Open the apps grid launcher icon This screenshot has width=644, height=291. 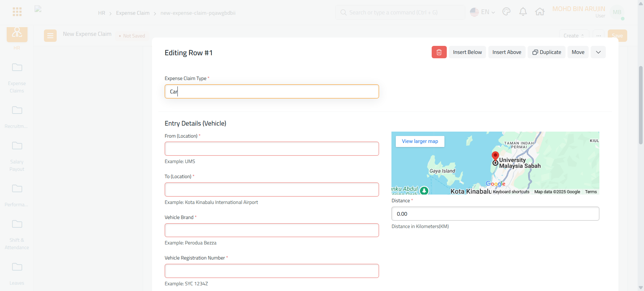coord(17,12)
